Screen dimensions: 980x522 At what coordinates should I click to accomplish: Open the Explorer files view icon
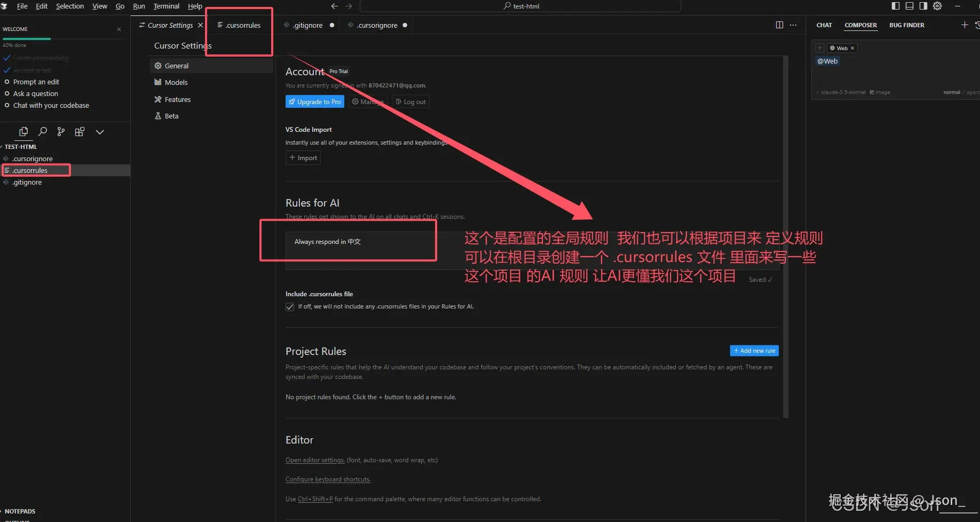23,132
